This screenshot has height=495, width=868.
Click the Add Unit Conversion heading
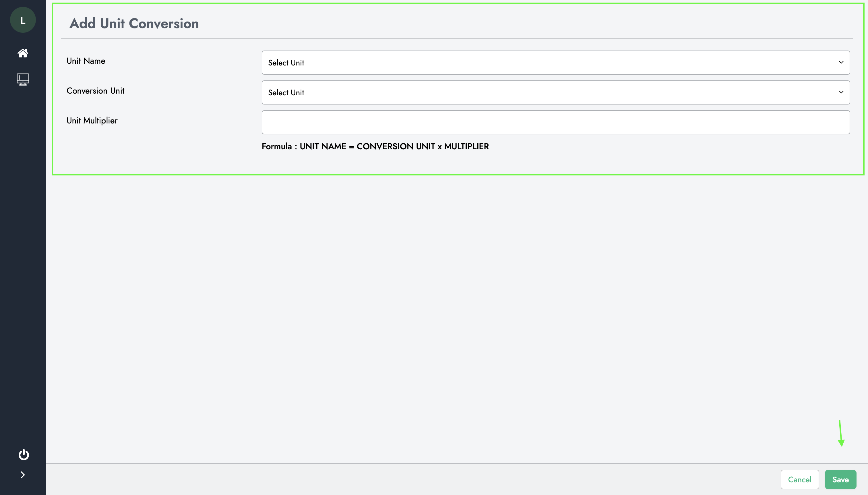134,24
